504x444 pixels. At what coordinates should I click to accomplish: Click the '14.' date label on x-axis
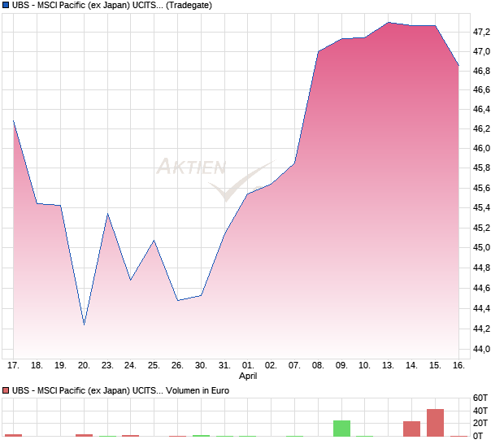411,366
